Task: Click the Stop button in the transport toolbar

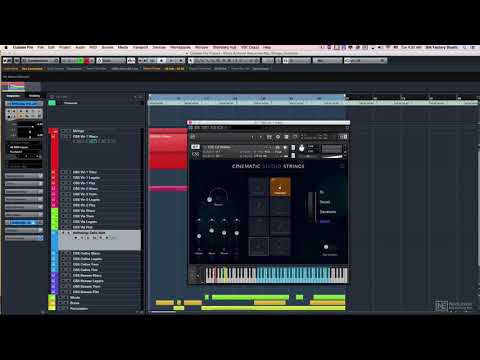Action: coord(161,61)
